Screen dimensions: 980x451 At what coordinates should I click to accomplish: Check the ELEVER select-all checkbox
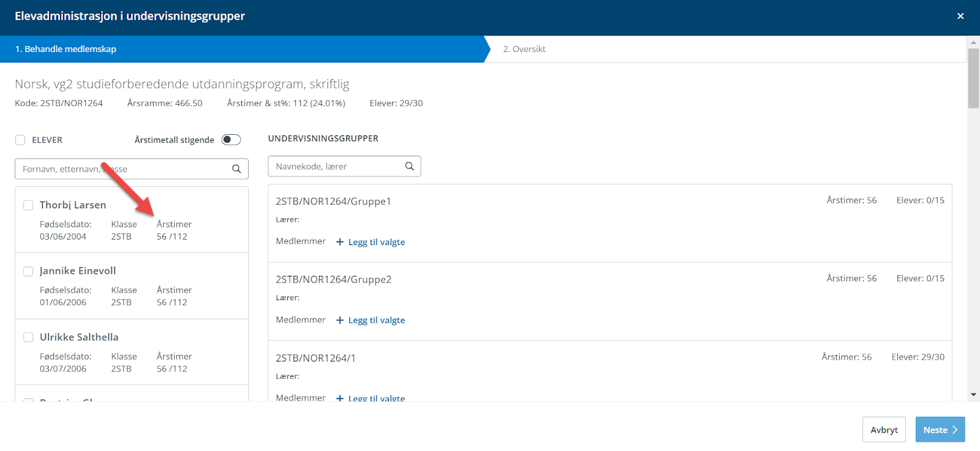pyautogui.click(x=20, y=140)
